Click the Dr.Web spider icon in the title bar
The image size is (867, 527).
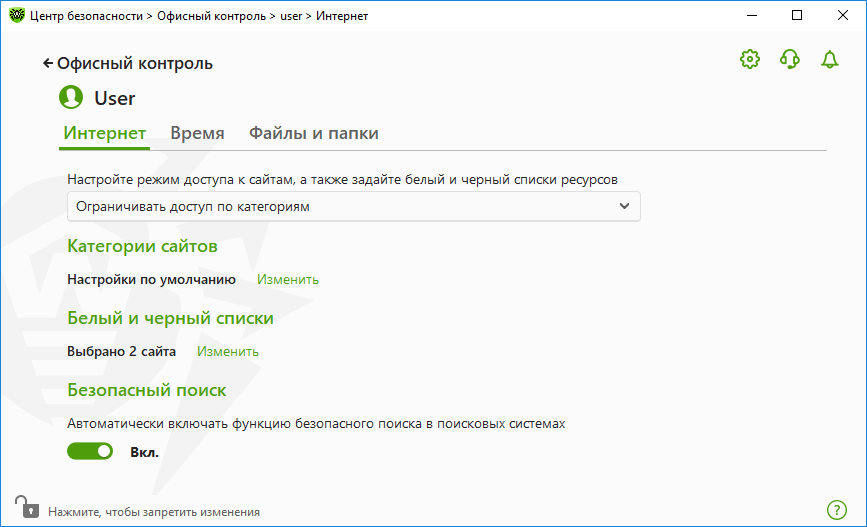pyautogui.click(x=17, y=15)
